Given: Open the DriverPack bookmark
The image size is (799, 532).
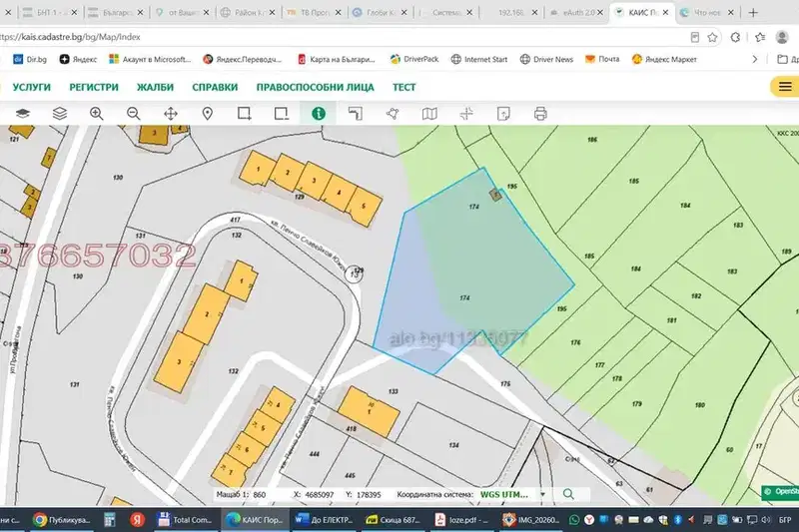Looking at the screenshot, I should (x=414, y=59).
